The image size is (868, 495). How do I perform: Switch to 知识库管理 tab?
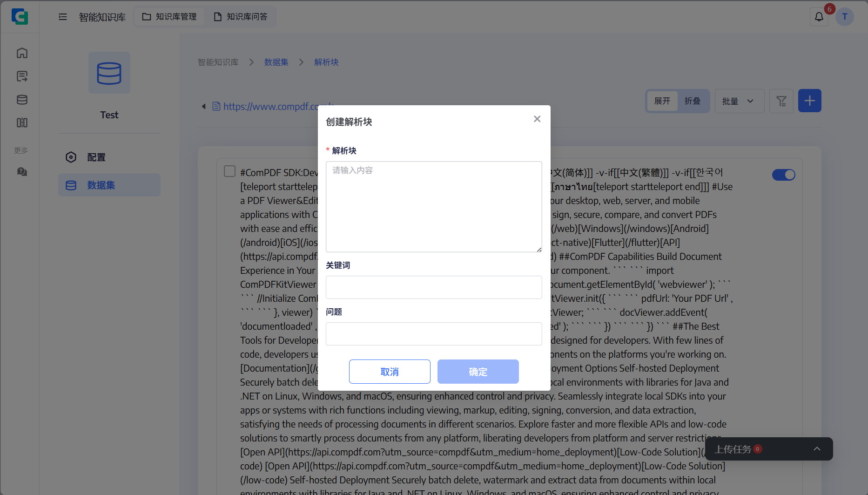169,17
